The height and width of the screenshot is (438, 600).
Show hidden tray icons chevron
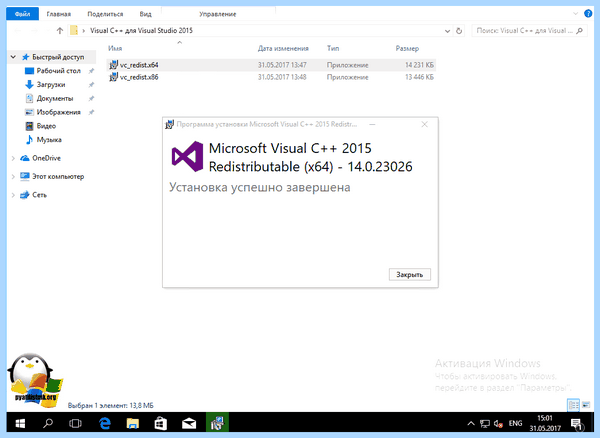(x=471, y=423)
